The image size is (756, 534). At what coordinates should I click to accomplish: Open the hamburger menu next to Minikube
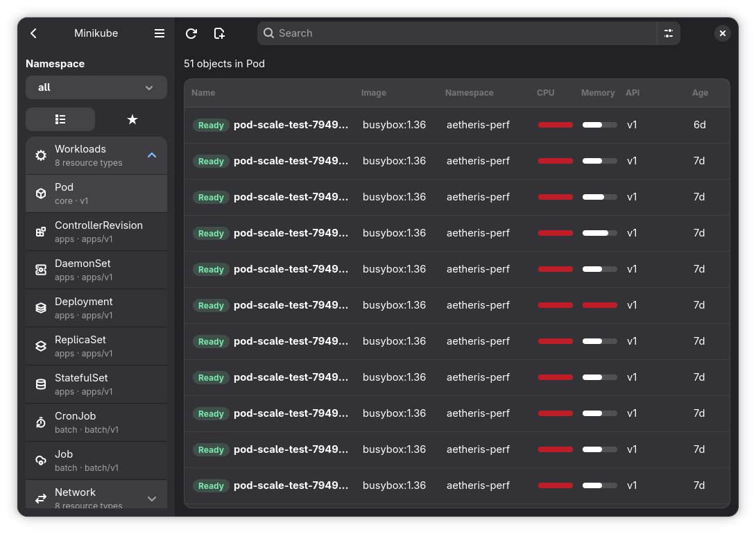159,33
